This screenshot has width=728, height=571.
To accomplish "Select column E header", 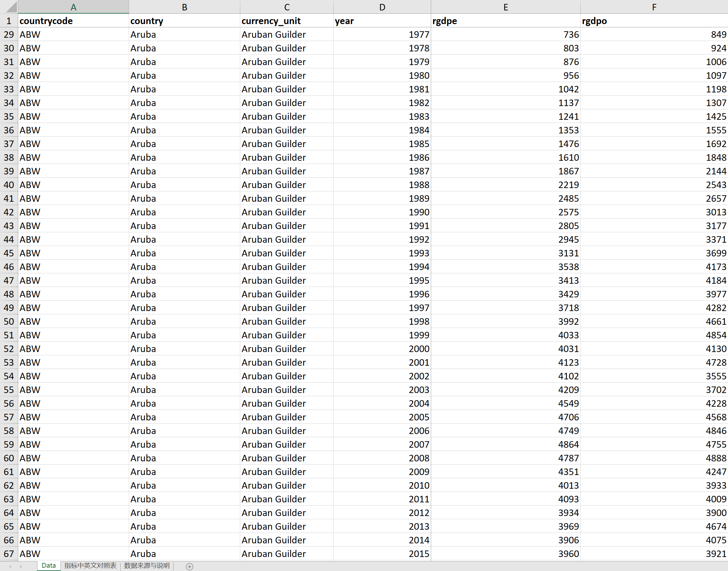I will [x=506, y=7].
